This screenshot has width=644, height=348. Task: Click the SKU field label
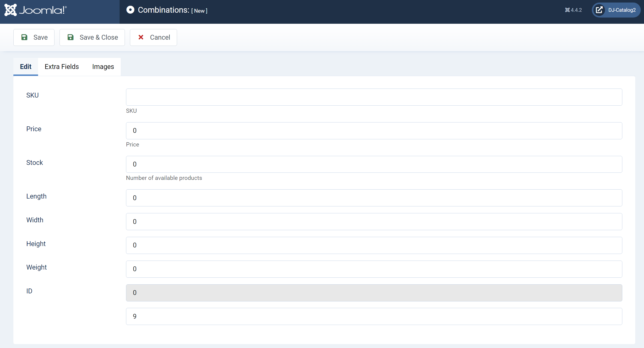[x=33, y=95]
